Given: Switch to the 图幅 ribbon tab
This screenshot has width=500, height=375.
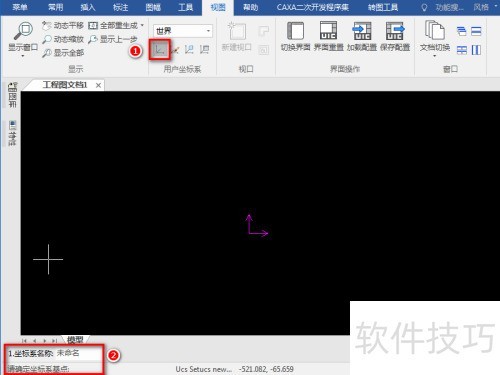Looking at the screenshot, I should pyautogui.click(x=153, y=7).
